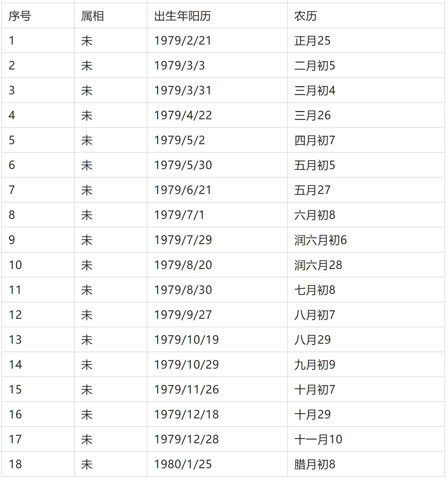Image resolution: width=448 pixels, height=479 pixels.
Task: Click the date cell 1979/3/31
Action: 217,90
